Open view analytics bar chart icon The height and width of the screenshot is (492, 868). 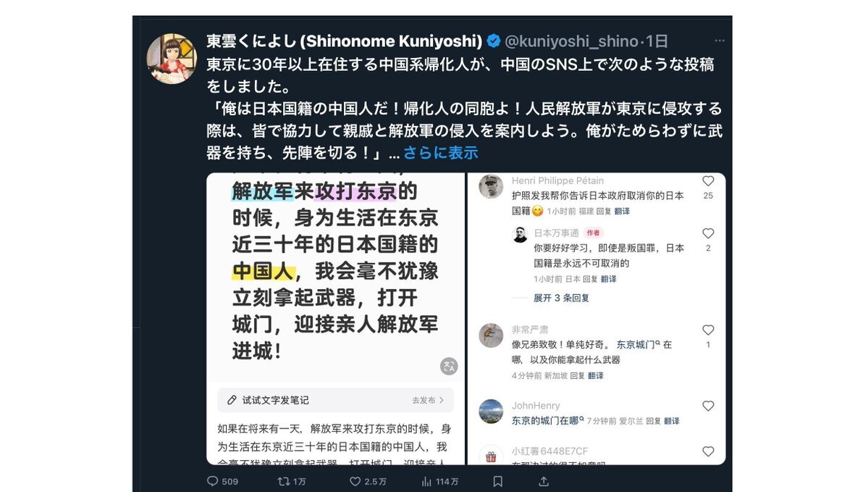coord(426,481)
